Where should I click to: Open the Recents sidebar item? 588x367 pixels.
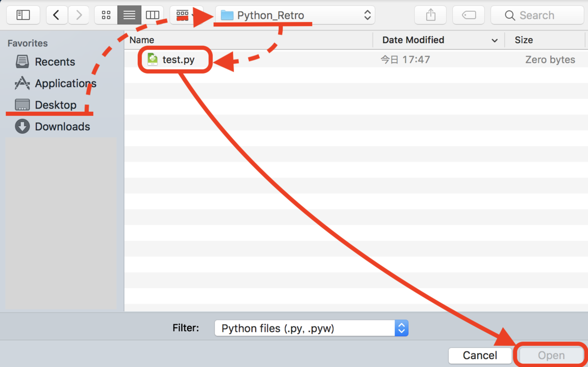pos(54,61)
